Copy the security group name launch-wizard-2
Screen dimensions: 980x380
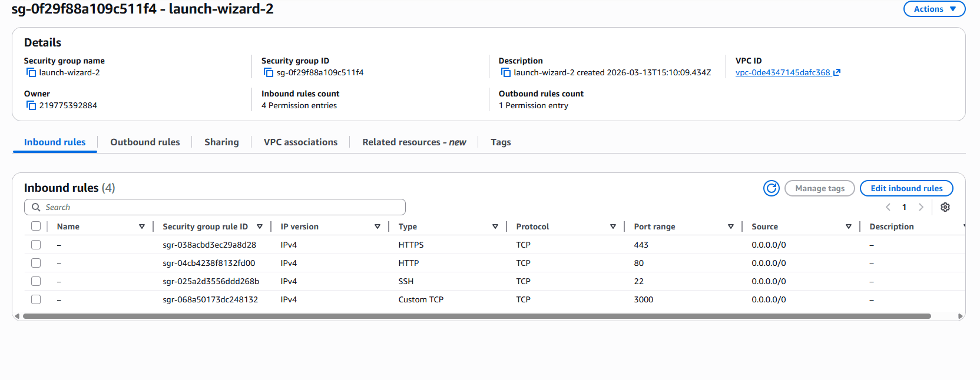click(31, 73)
